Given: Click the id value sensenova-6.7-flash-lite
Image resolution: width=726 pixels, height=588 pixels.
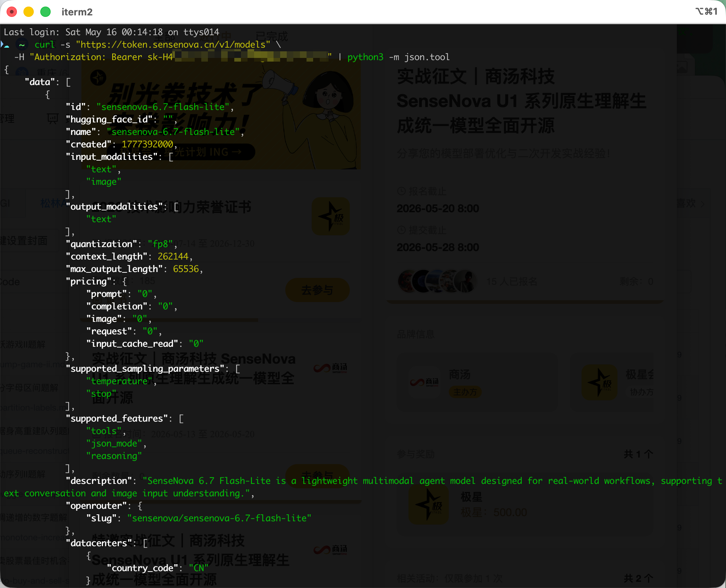Looking at the screenshot, I should (x=163, y=107).
